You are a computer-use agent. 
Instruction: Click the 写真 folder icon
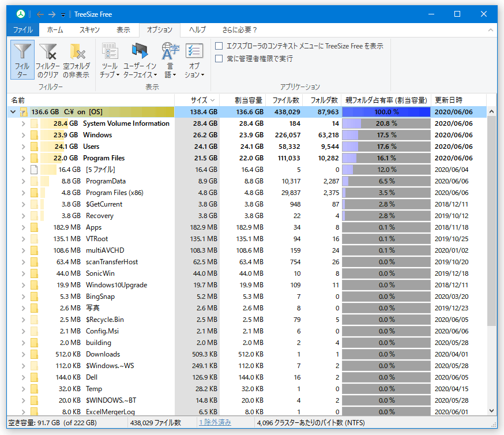coord(34,308)
